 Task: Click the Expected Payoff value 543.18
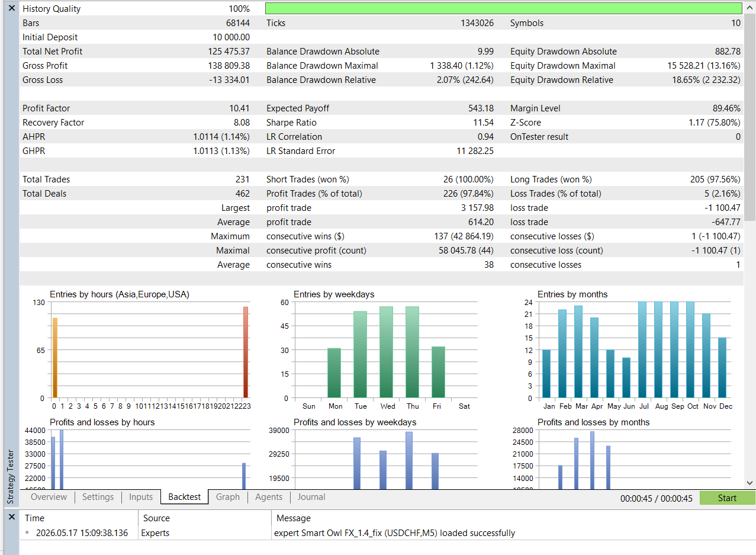(x=481, y=108)
